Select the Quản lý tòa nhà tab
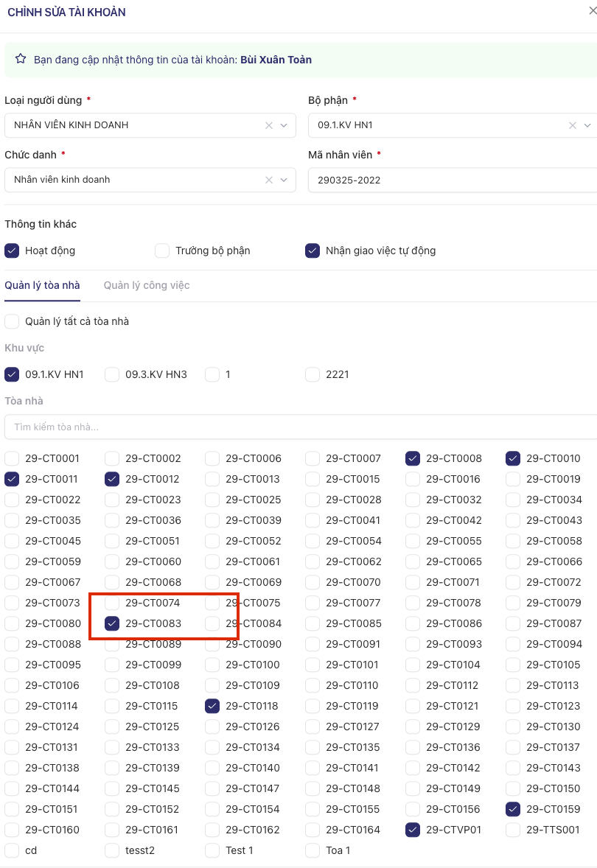 42,285
